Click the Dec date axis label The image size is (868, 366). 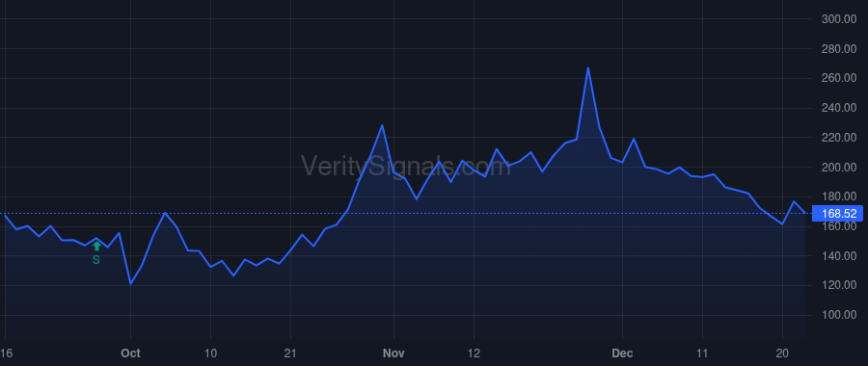click(x=622, y=353)
